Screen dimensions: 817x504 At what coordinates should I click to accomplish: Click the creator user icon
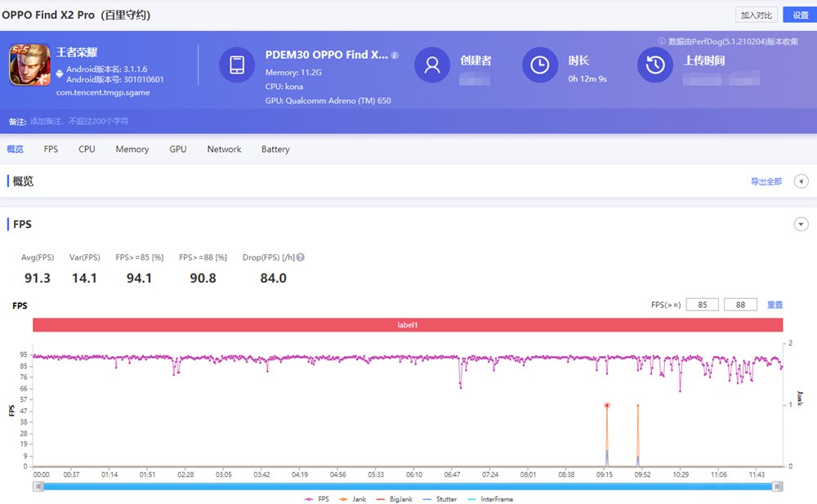point(432,65)
